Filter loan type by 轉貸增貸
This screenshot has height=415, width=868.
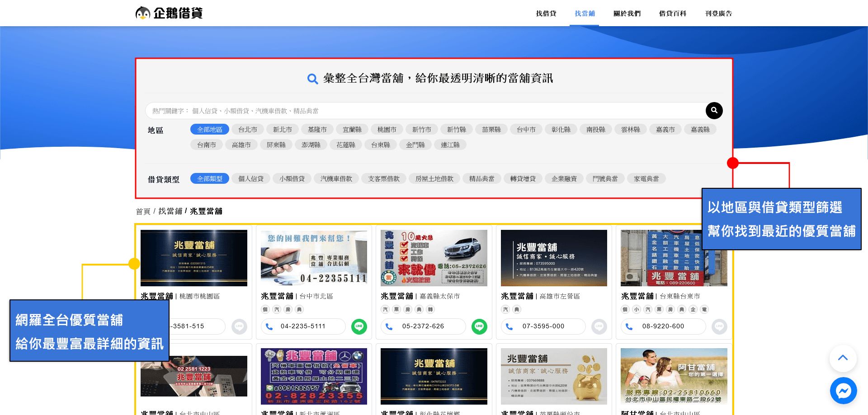click(523, 179)
